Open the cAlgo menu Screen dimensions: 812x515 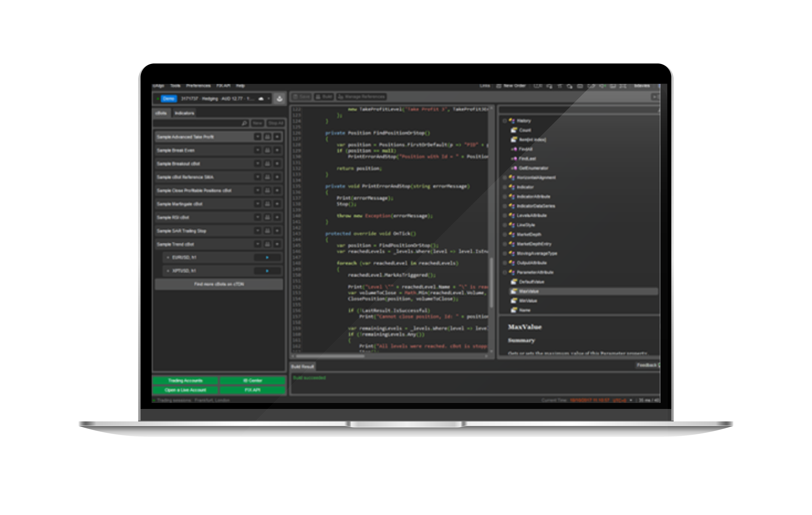pos(158,86)
